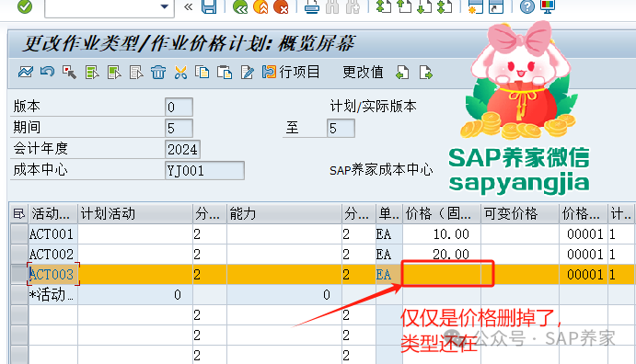
Task: Click the Find binoculars icon
Action: point(332,6)
